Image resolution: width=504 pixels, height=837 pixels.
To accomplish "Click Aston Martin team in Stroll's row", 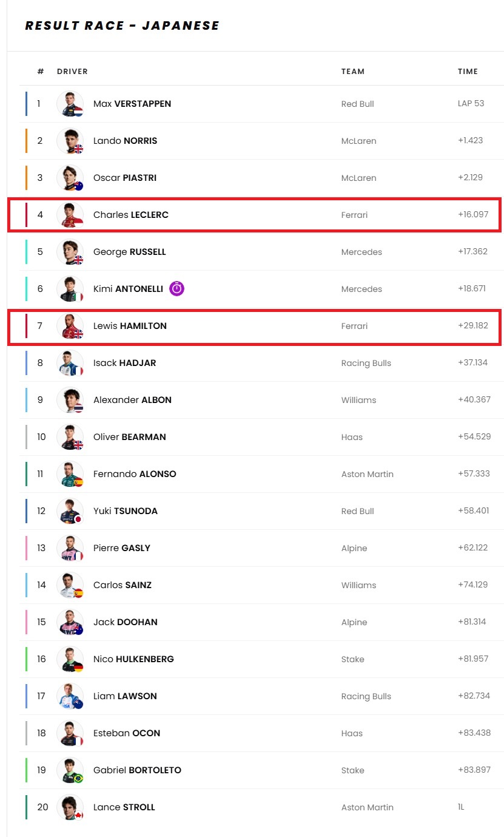I will click(368, 807).
